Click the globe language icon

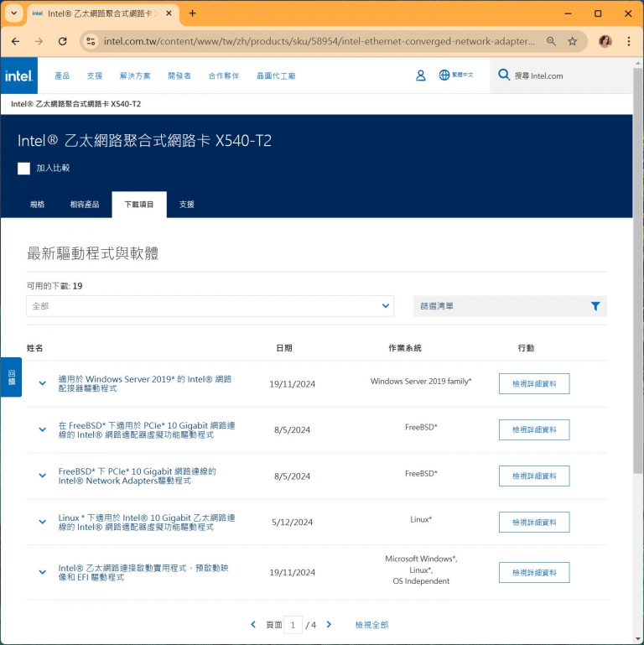coord(444,75)
